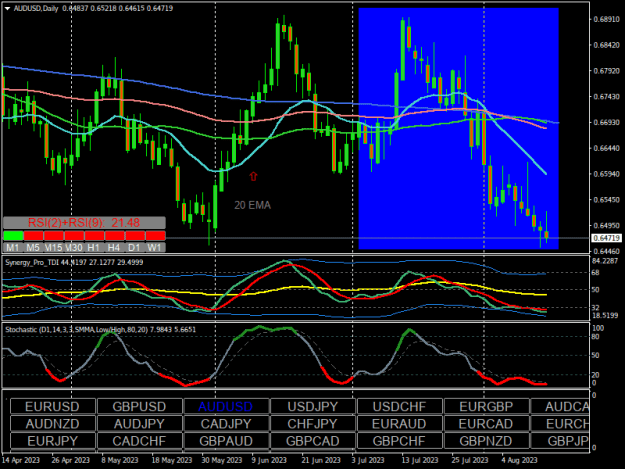Select the H4 timeframe label

pyautogui.click(x=115, y=247)
